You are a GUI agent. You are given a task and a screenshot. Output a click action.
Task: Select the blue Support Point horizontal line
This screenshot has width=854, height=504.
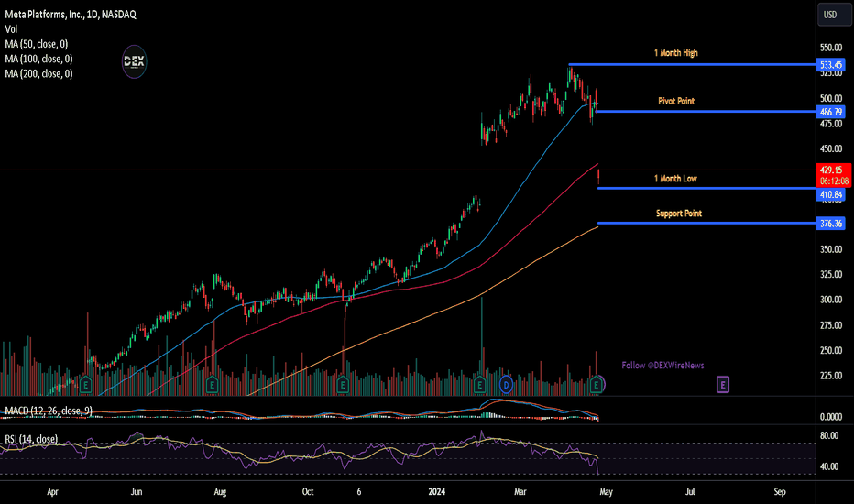pyautogui.click(x=706, y=223)
